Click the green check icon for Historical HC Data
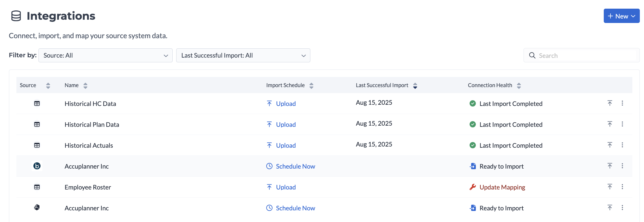This screenshot has width=644, height=222. 473,104
